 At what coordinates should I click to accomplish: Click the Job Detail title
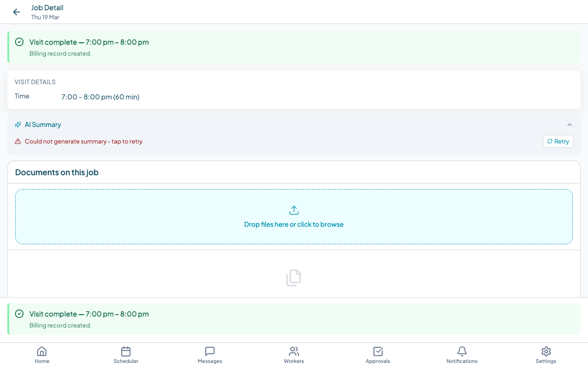click(x=47, y=7)
